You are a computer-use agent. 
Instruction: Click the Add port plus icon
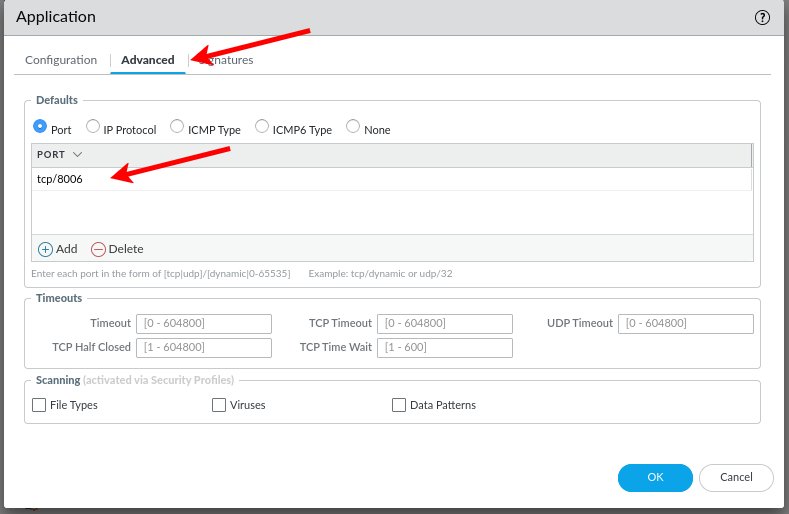pyautogui.click(x=45, y=249)
